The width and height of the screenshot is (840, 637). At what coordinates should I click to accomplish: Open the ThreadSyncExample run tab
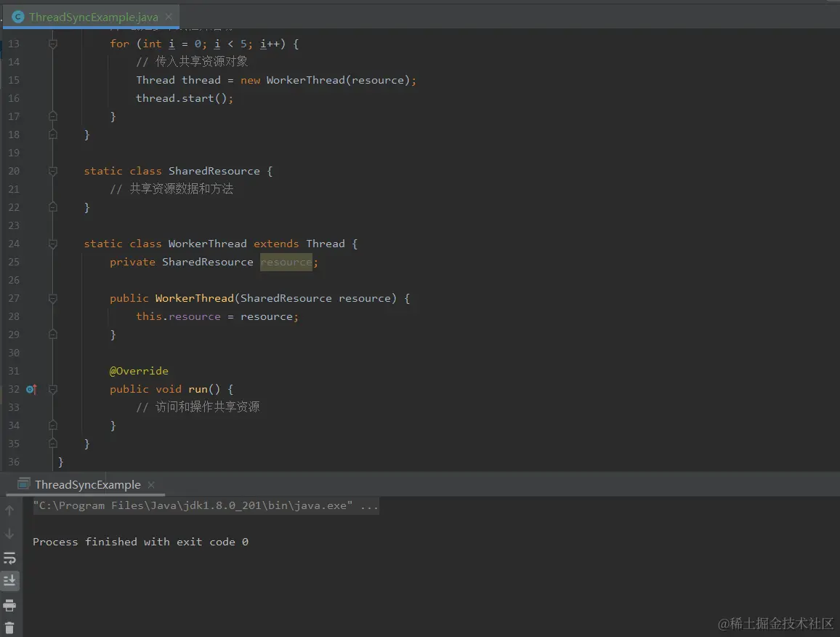pyautogui.click(x=87, y=485)
